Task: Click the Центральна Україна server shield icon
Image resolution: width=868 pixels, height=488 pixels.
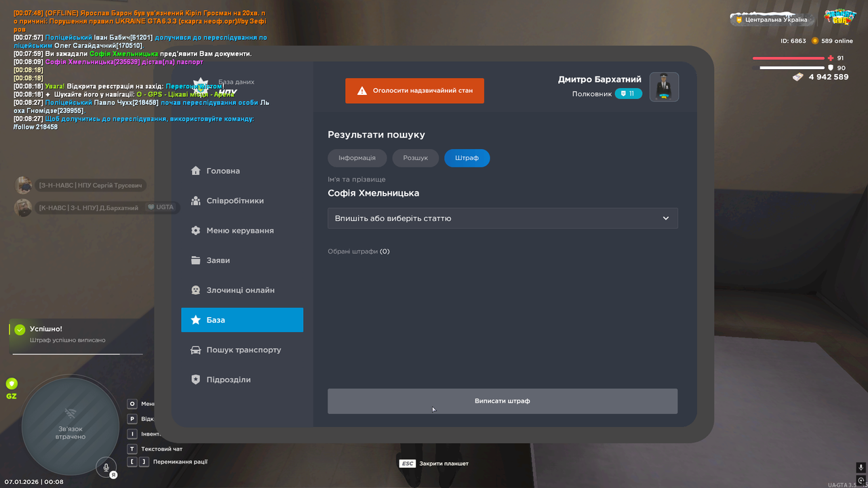Action: 739,20
